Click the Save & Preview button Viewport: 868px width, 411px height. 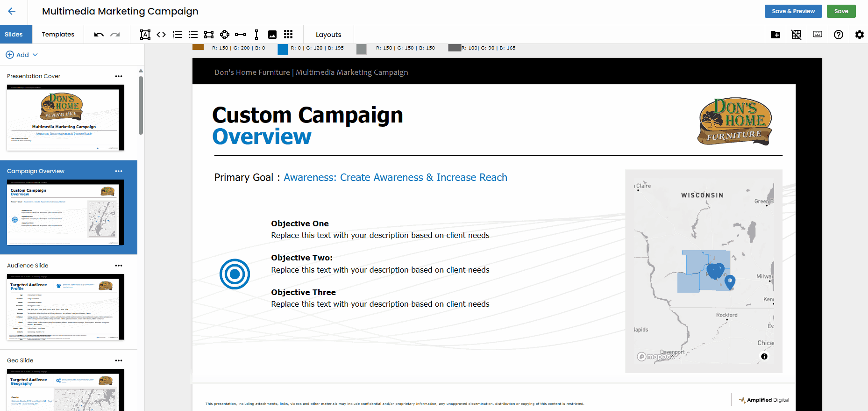click(x=793, y=11)
